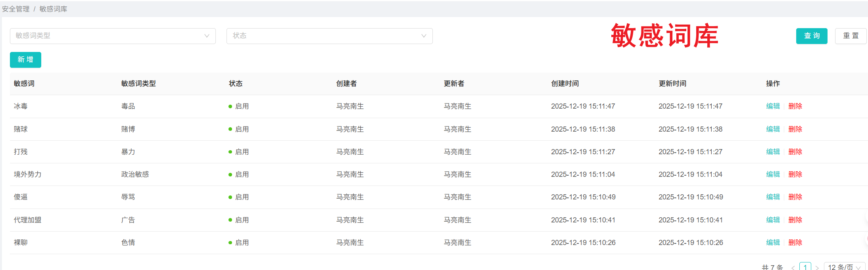Screen dimensions: 868x270
Task: Open the 12 条/页 page size selector
Action: 844,267
